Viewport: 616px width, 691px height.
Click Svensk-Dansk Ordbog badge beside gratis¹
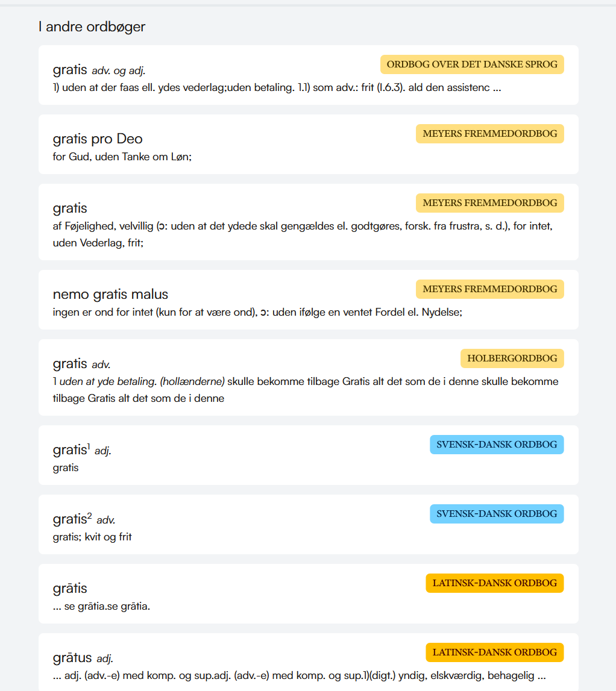point(497,445)
